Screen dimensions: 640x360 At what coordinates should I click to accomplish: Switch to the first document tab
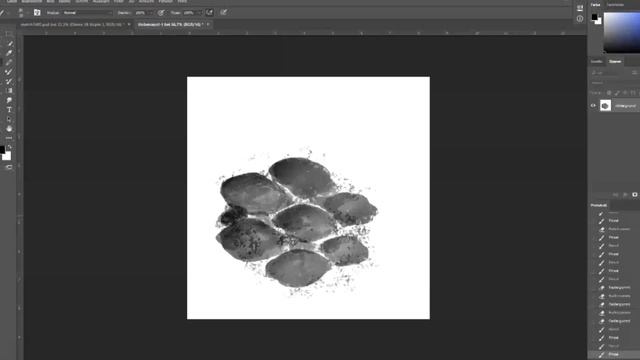(x=71, y=24)
